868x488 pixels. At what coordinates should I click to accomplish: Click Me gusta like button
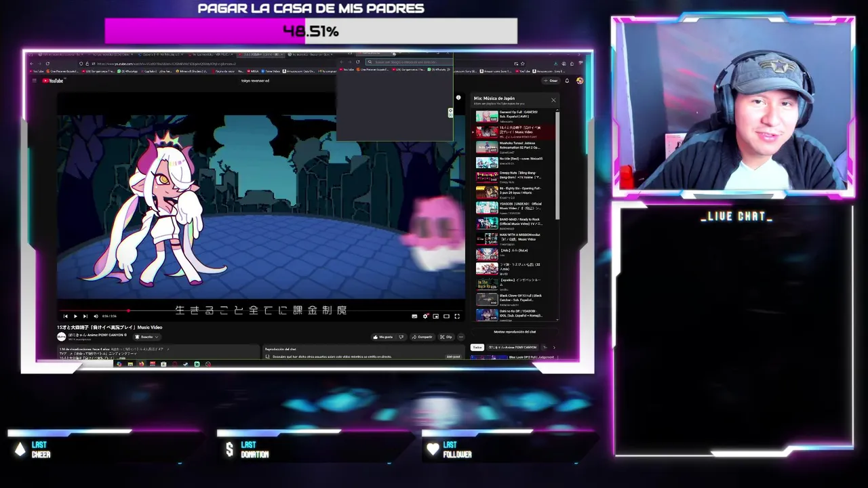(x=383, y=337)
